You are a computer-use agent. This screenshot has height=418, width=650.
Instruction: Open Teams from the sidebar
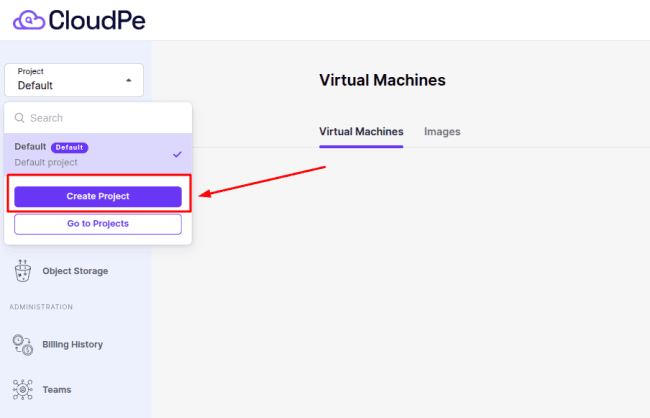pos(57,390)
